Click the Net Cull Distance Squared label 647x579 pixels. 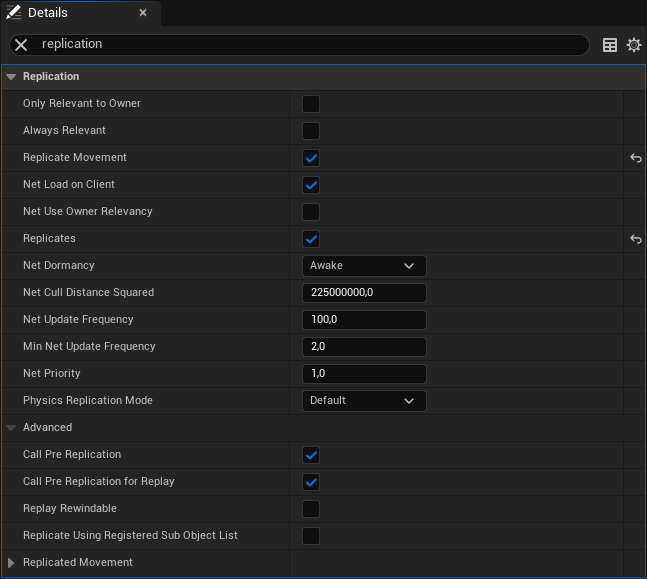coord(88,292)
